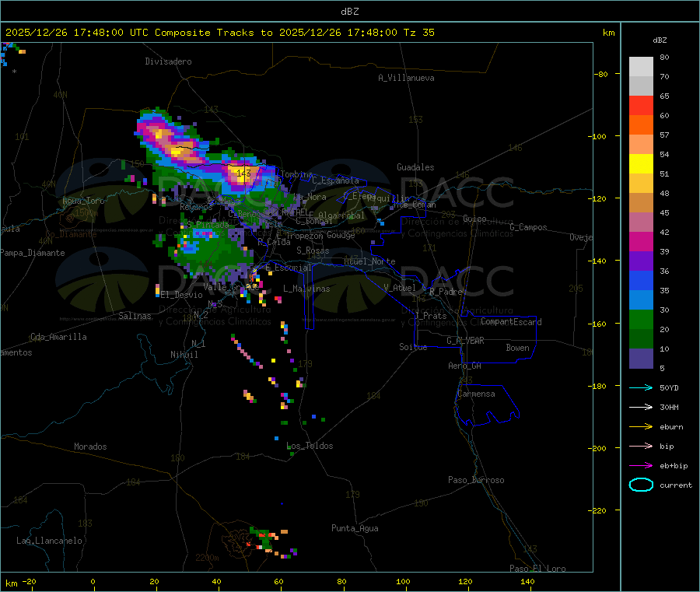The height and width of the screenshot is (592, 700).
Task: Click the CompartEscard map label
Action: click(511, 322)
